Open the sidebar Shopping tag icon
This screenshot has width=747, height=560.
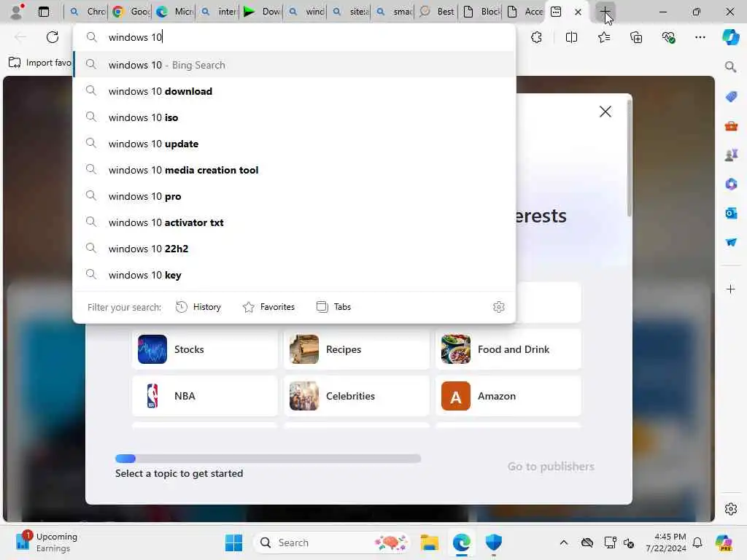pyautogui.click(x=731, y=97)
